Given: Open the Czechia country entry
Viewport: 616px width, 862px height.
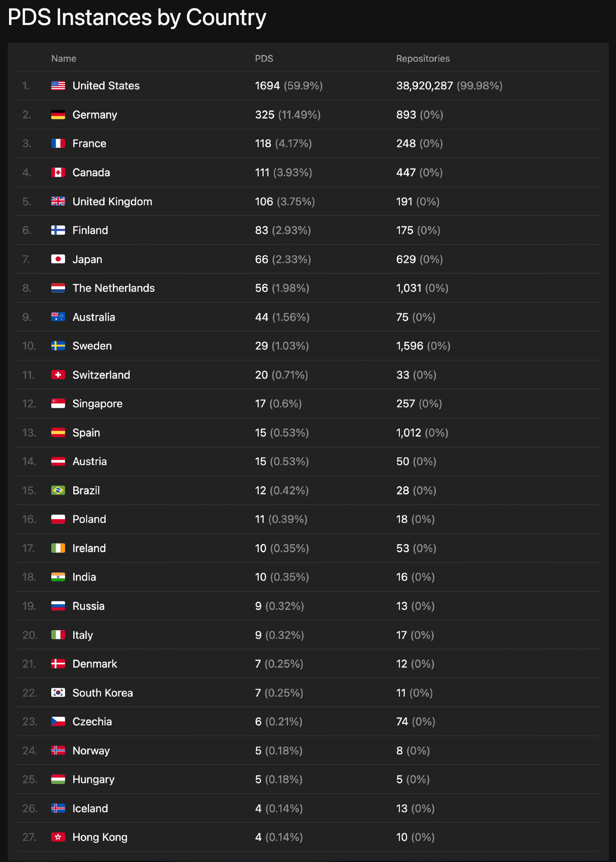Looking at the screenshot, I should pyautogui.click(x=92, y=721).
